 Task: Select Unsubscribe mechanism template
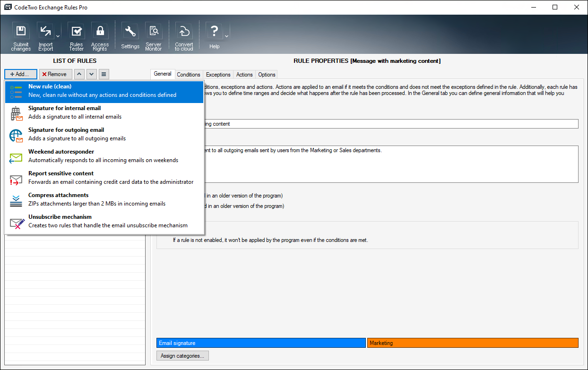(104, 222)
